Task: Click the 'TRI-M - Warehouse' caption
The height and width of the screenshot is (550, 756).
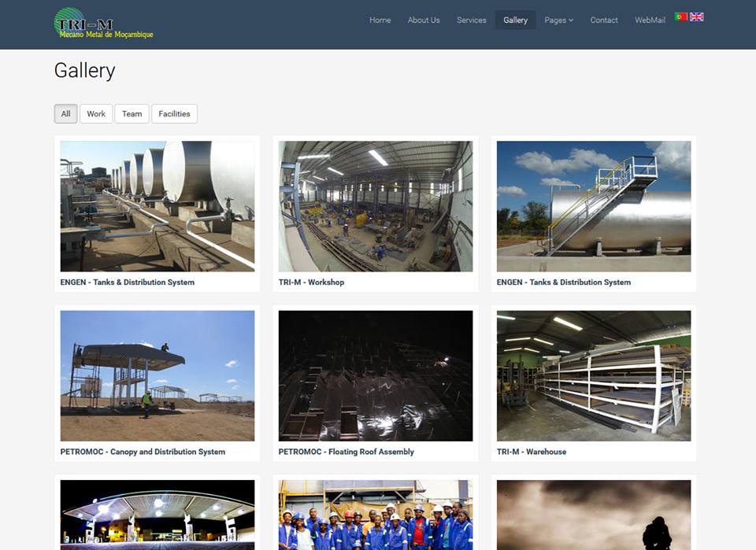Action: click(532, 452)
